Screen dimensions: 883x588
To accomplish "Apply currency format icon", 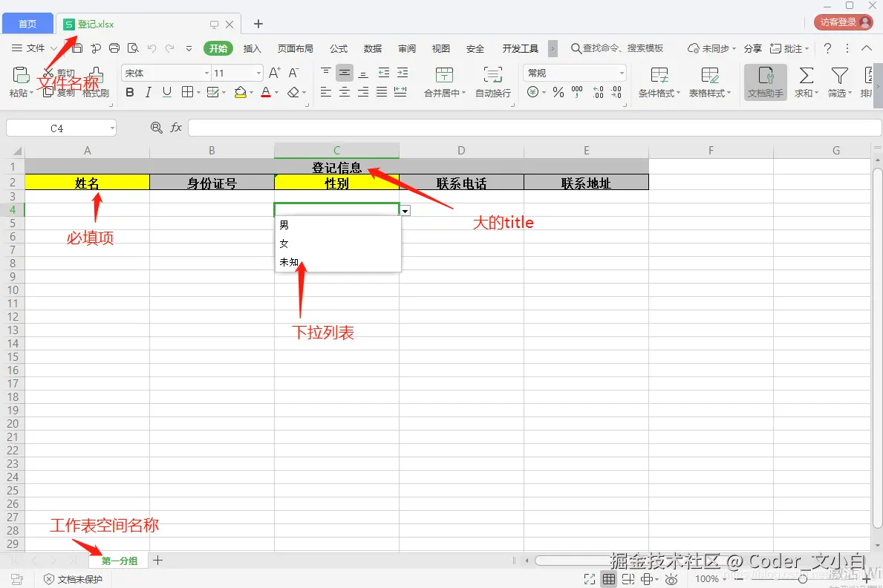I will pos(532,92).
